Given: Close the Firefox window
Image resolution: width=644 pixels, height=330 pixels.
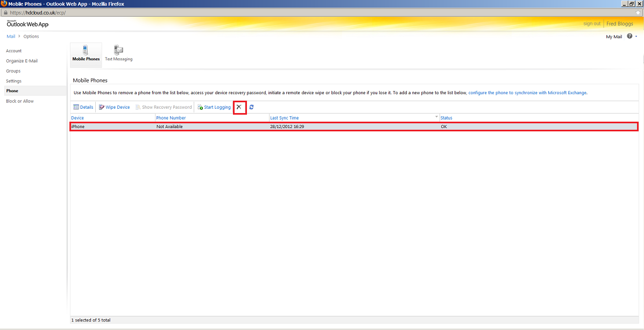Looking at the screenshot, I should (x=639, y=4).
